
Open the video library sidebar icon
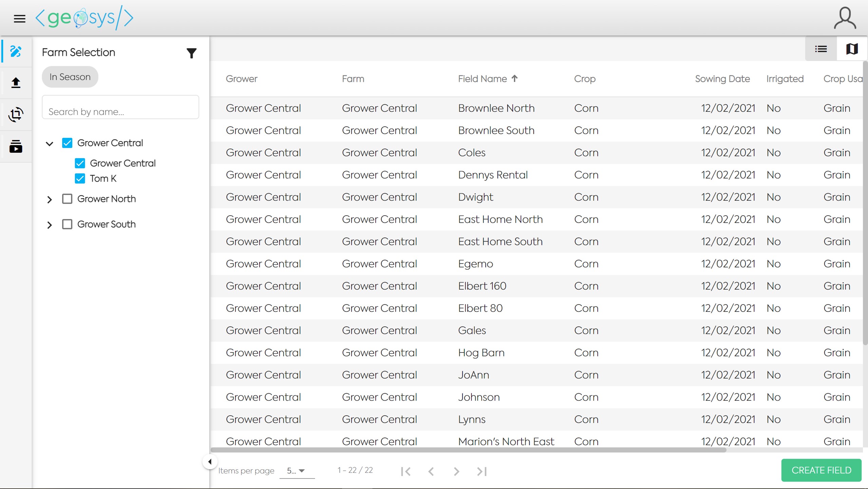[x=16, y=146]
